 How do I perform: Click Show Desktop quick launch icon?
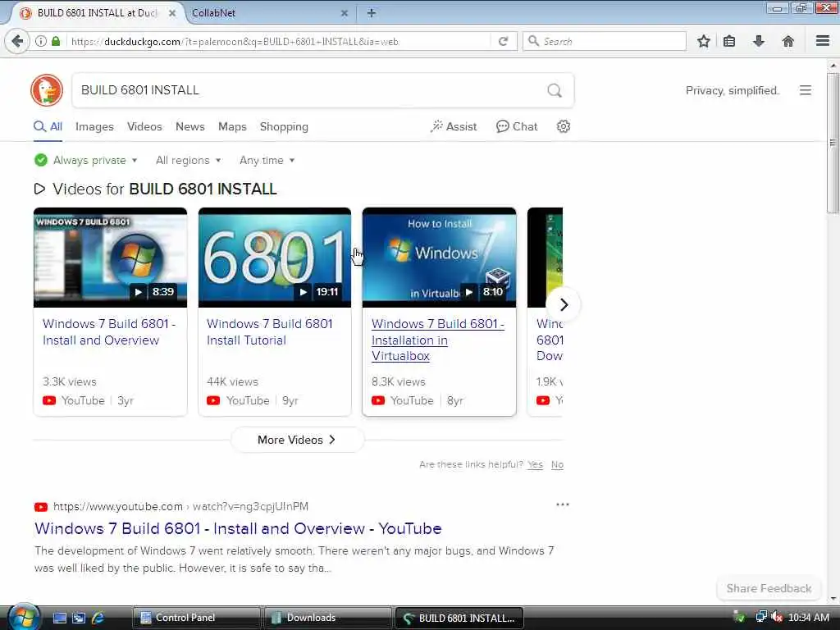(60, 618)
